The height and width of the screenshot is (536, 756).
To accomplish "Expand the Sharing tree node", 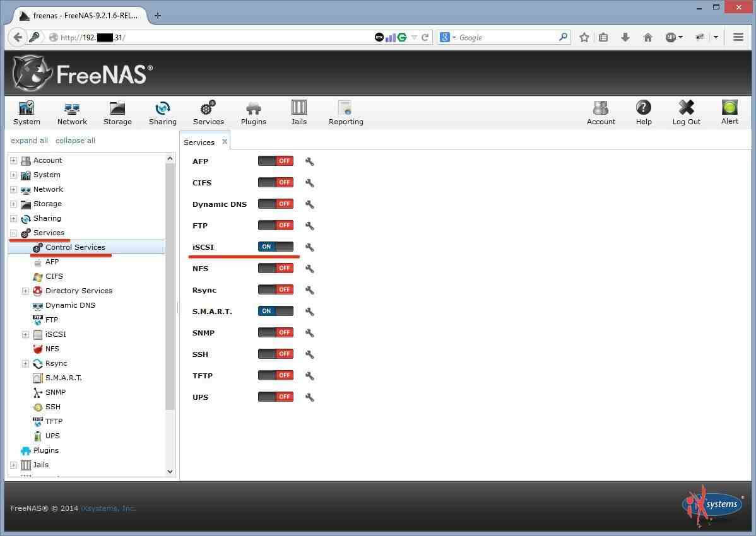I will [13, 218].
